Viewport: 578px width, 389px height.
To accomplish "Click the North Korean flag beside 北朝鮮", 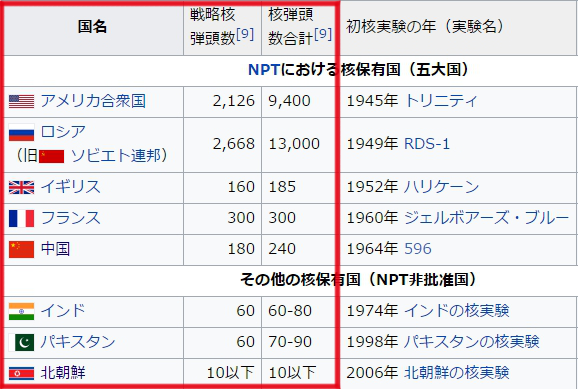I will coord(21,373).
